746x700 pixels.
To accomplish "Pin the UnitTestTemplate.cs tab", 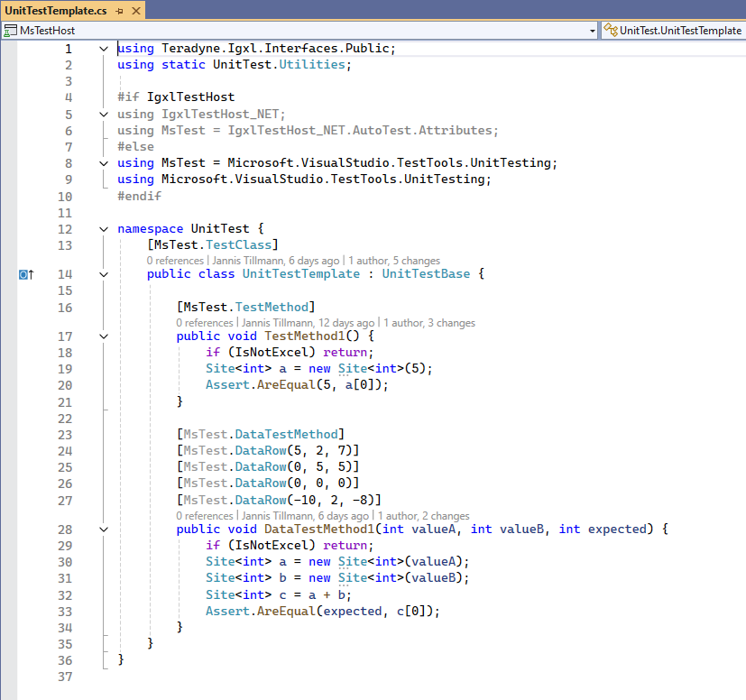I will [x=119, y=11].
